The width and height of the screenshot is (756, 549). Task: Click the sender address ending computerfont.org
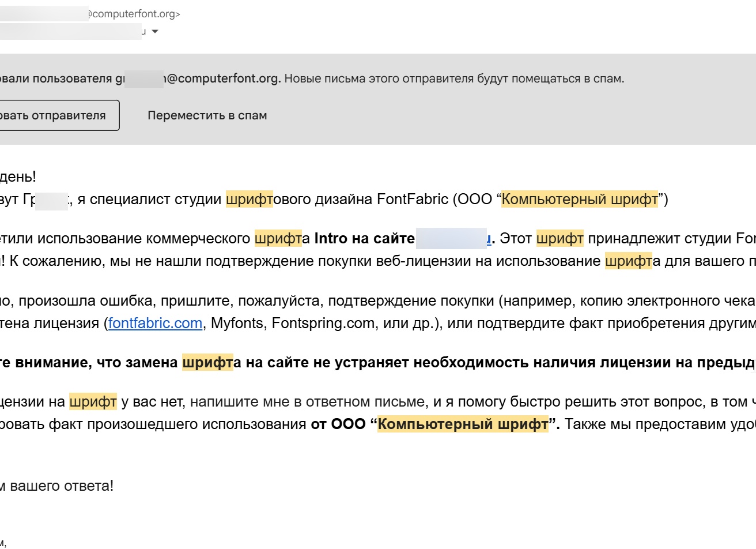tap(134, 14)
